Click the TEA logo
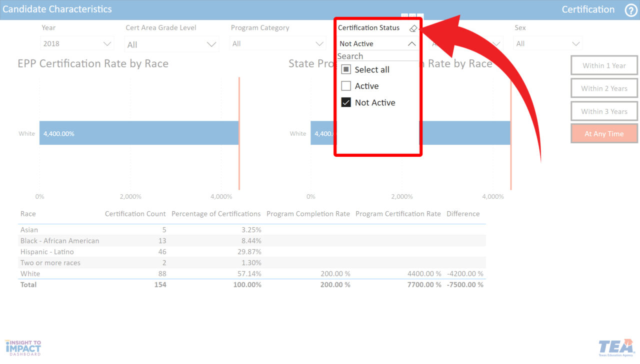 coord(615,348)
